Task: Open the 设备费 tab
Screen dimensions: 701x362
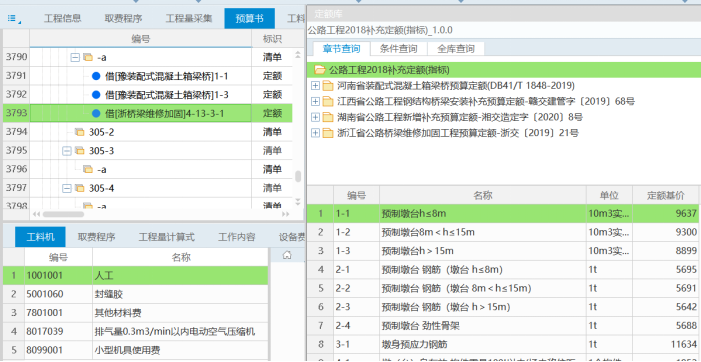Action: (x=291, y=237)
